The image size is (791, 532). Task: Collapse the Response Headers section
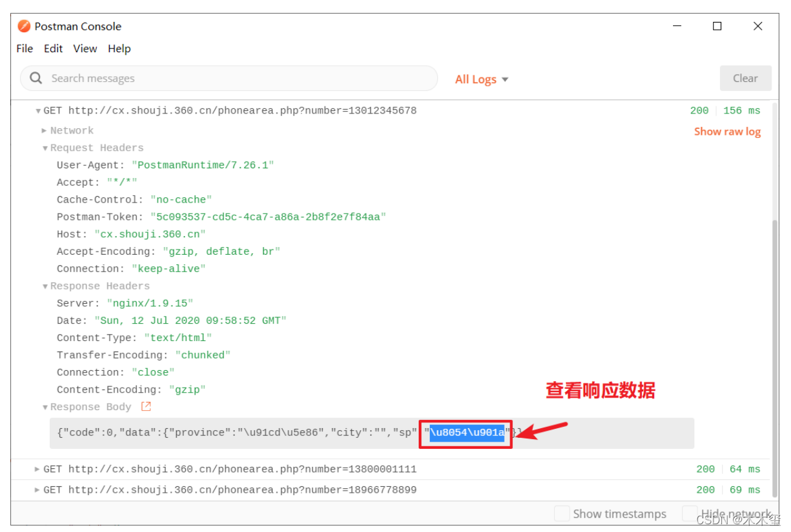click(45, 286)
